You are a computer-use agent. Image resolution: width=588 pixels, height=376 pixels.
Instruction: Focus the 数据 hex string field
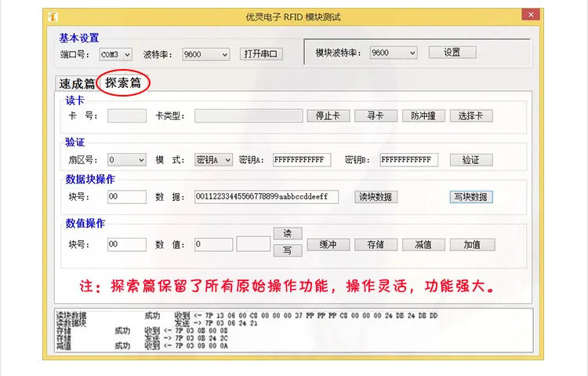click(267, 197)
